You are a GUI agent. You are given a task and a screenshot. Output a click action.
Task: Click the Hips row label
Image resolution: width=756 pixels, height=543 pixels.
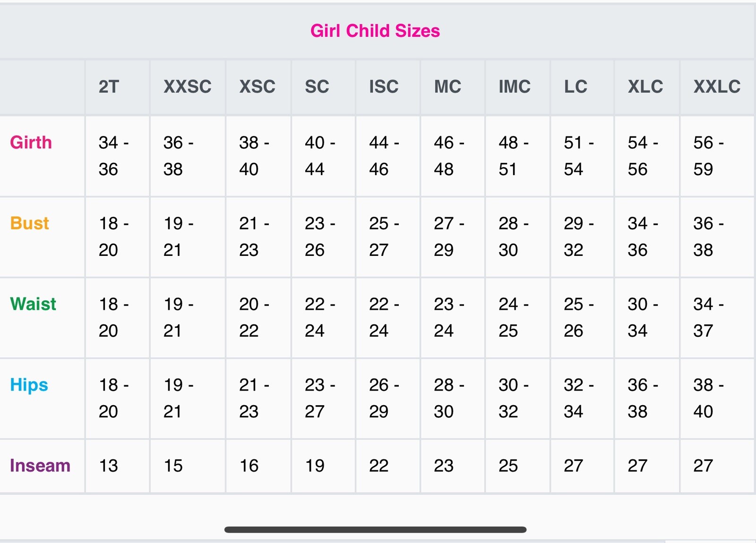tap(29, 385)
